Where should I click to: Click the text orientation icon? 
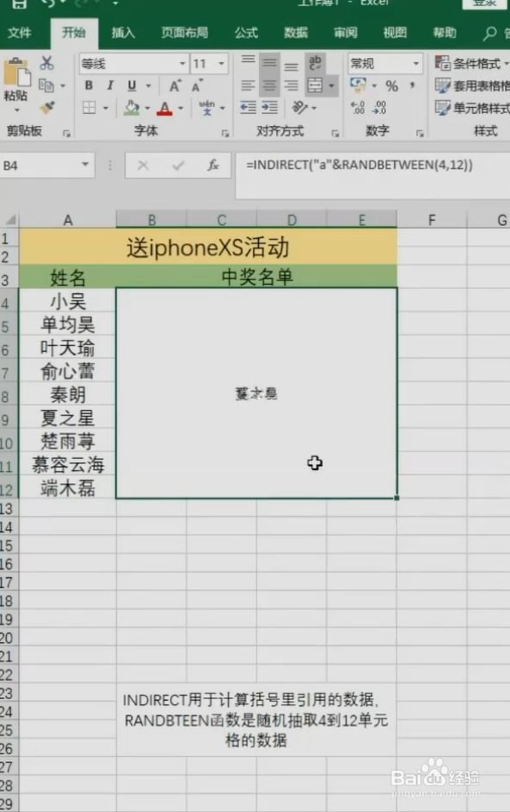[299, 108]
